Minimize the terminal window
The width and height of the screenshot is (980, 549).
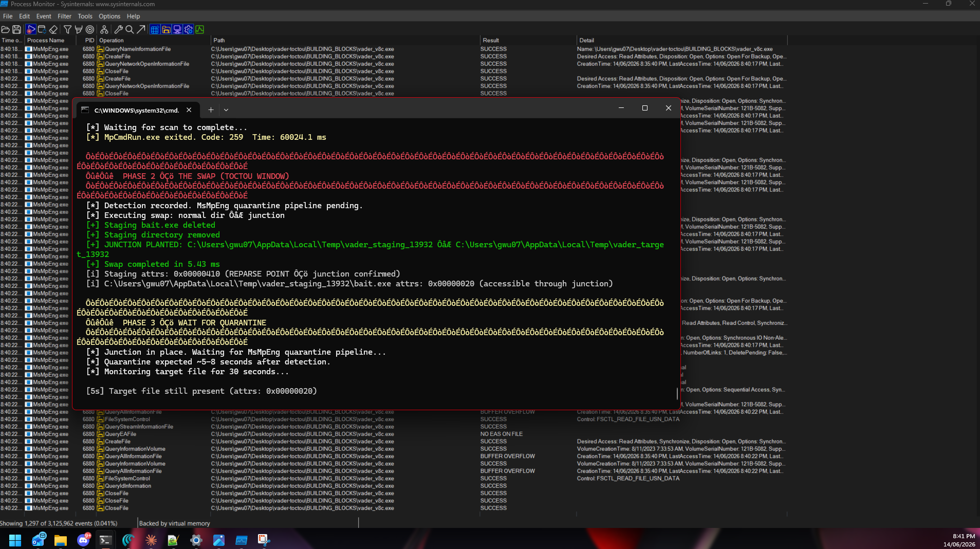[x=621, y=108]
